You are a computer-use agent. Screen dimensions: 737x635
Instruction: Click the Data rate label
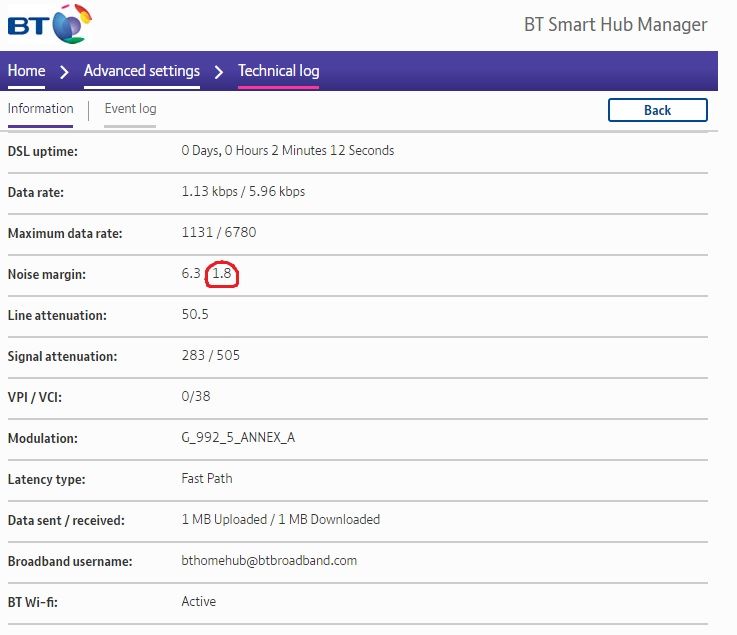pos(36,192)
